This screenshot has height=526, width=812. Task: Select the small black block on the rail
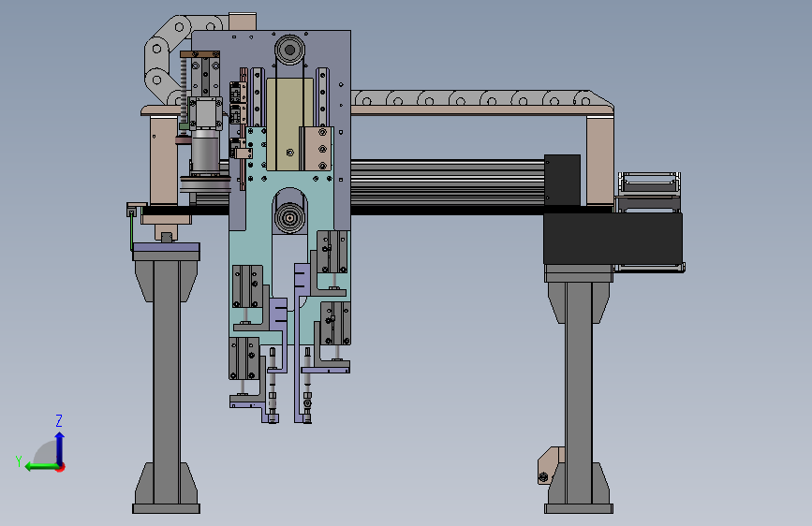coord(562,180)
